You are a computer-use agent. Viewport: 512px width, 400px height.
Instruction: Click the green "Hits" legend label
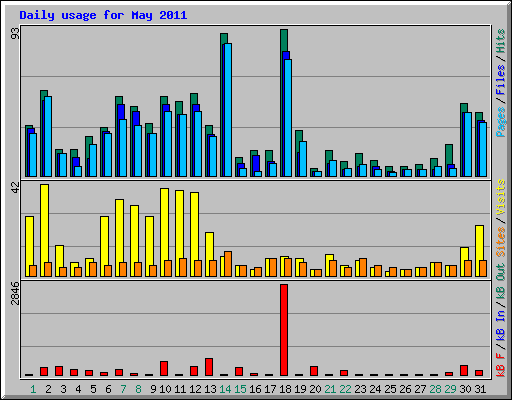click(x=501, y=41)
